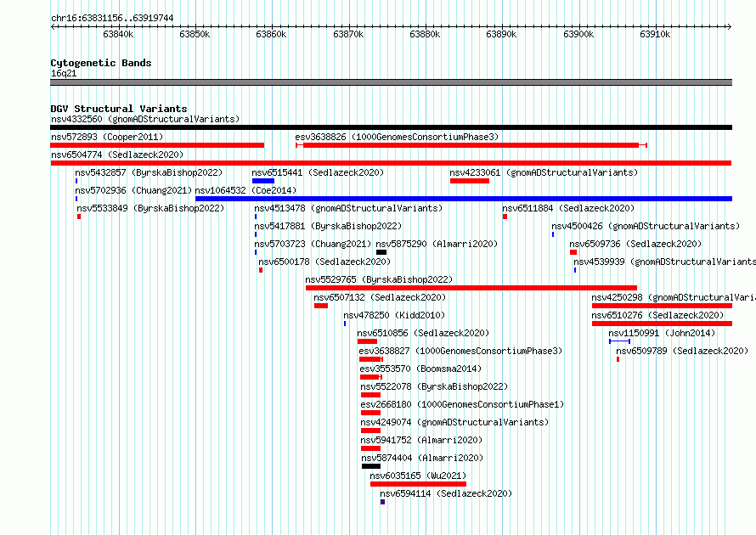Click the 63840k ruler position
This screenshot has height=535, width=756.
(x=119, y=34)
